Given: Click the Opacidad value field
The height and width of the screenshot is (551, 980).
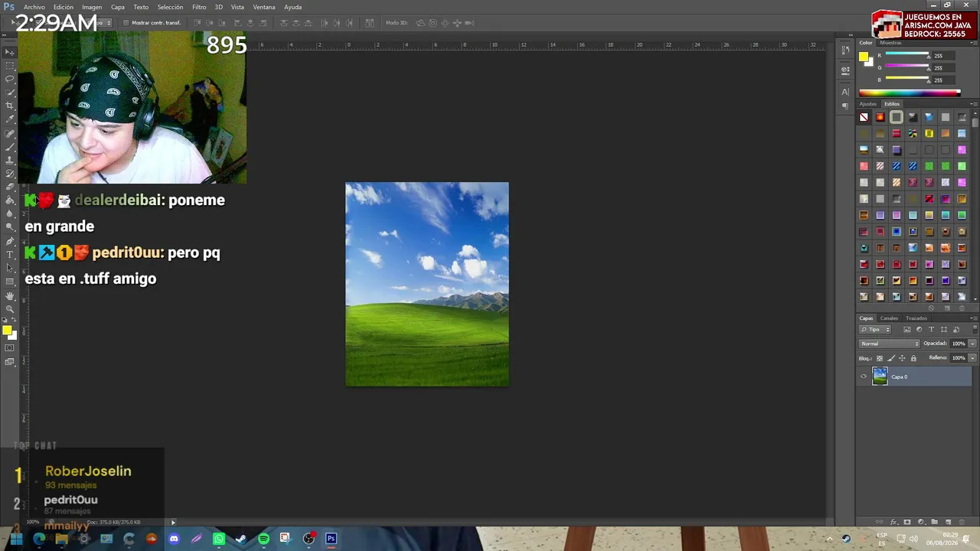Looking at the screenshot, I should [959, 344].
